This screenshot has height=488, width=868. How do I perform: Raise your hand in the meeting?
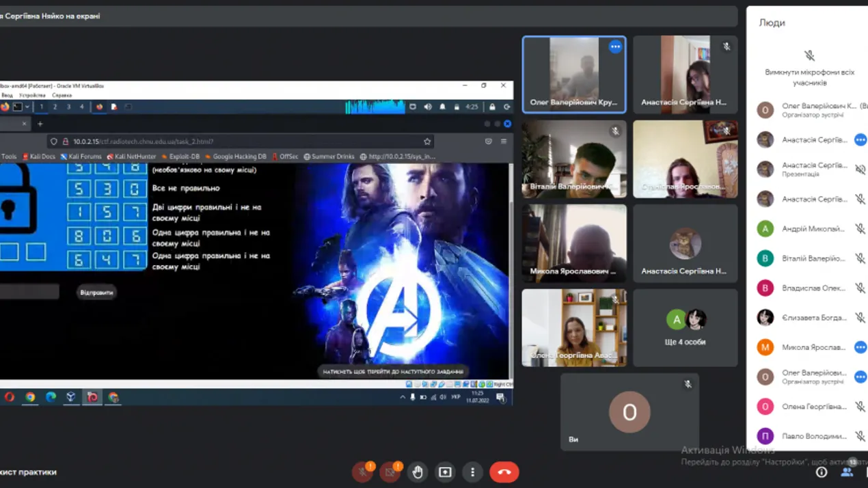(x=418, y=472)
